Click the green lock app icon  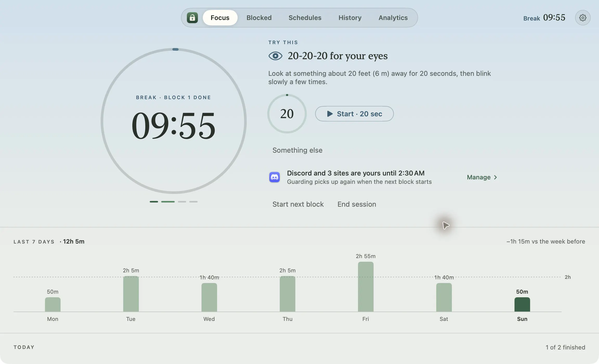point(192,18)
